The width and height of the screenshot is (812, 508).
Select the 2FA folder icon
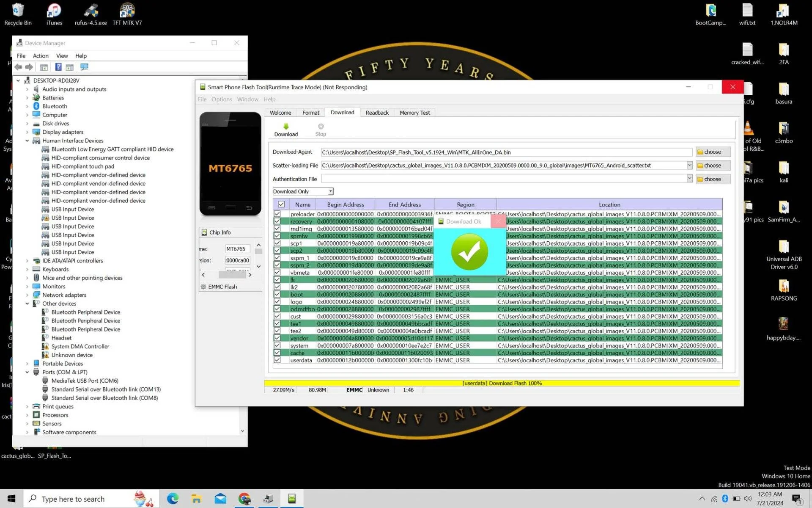click(x=784, y=54)
